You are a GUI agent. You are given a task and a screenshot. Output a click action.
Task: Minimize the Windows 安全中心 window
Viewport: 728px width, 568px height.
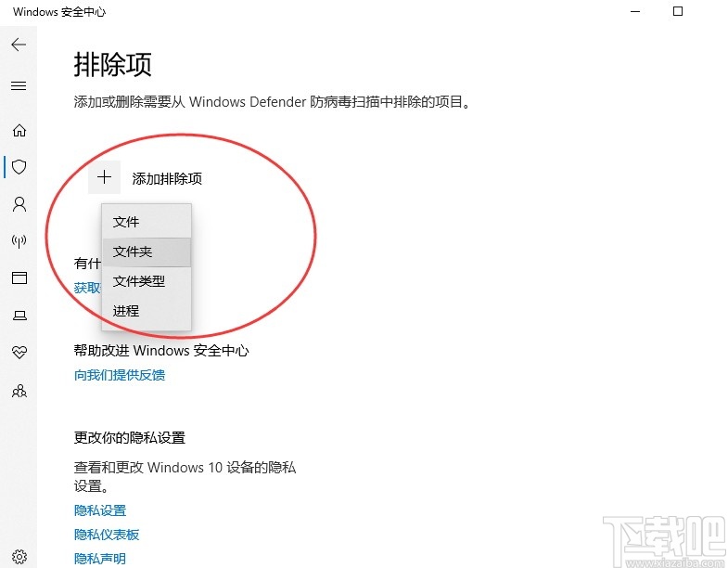pyautogui.click(x=635, y=11)
